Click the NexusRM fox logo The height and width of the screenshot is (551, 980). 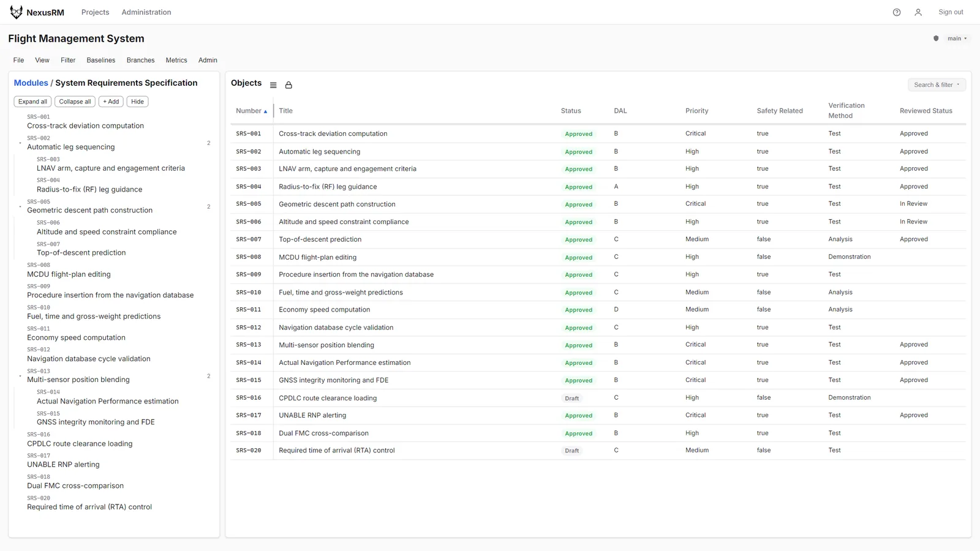click(x=16, y=12)
